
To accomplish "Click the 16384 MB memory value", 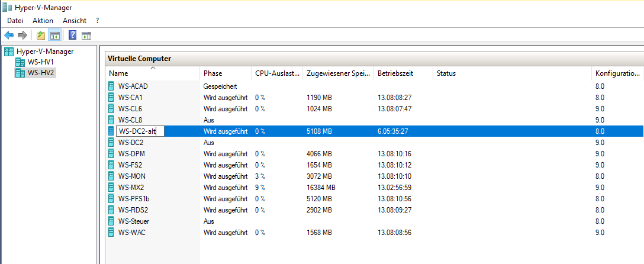I will [321, 187].
